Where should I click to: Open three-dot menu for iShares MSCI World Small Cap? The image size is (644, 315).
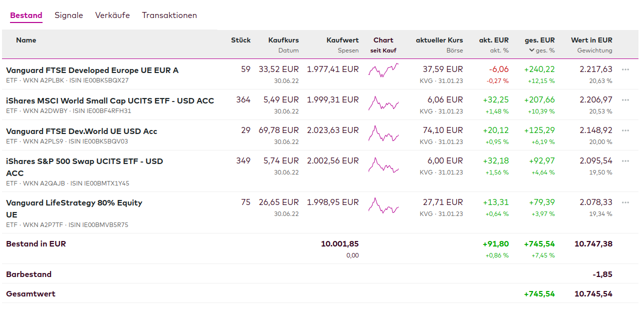[x=625, y=100]
